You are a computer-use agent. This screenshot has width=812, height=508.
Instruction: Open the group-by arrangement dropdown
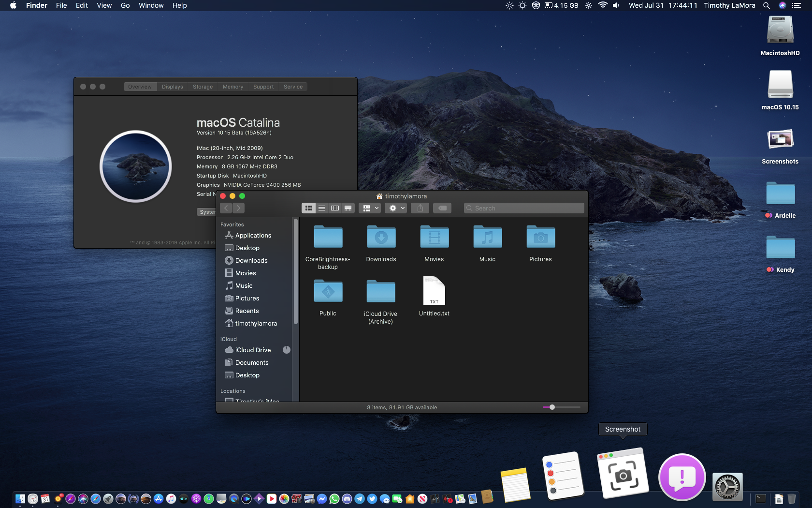[370, 208]
